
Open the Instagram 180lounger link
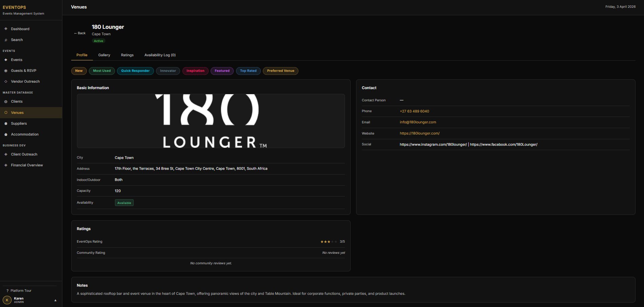(x=433, y=144)
